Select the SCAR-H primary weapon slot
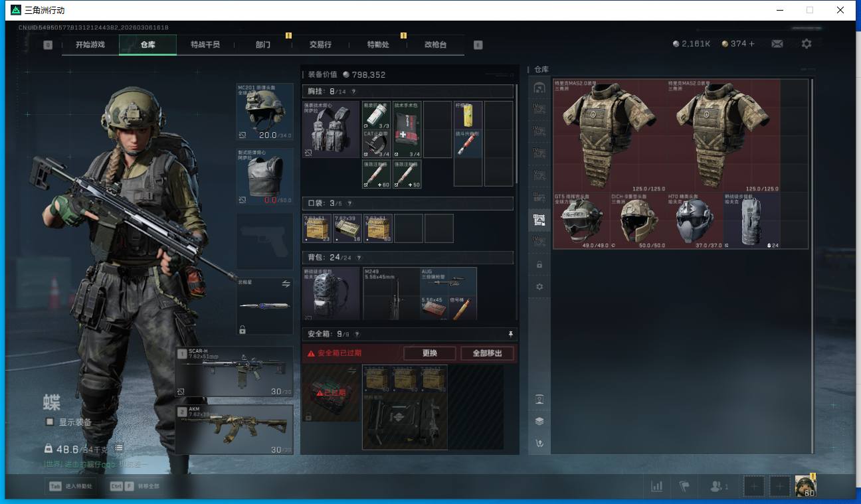This screenshot has width=861, height=504. [x=235, y=372]
